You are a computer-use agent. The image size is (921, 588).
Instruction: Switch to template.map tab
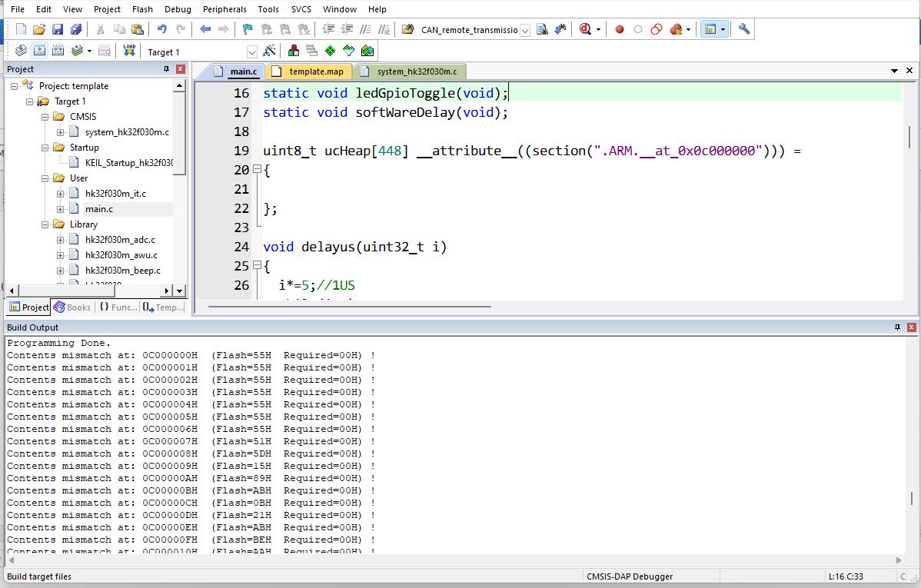pos(310,71)
